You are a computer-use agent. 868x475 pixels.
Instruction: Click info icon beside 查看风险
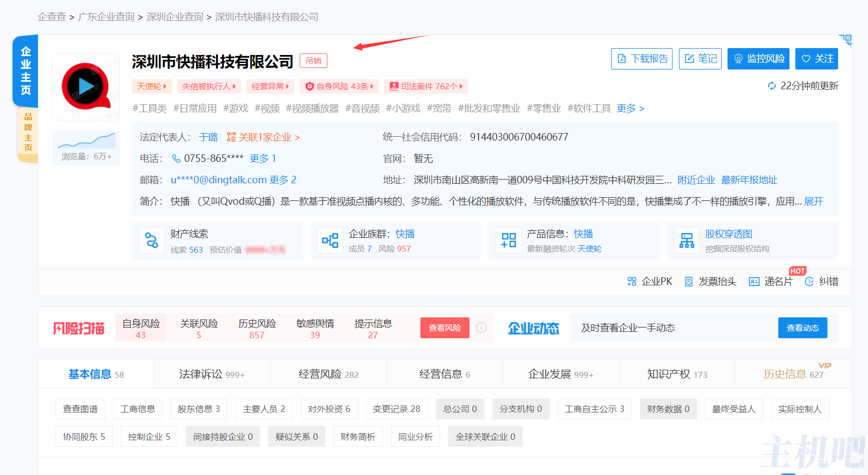(481, 328)
